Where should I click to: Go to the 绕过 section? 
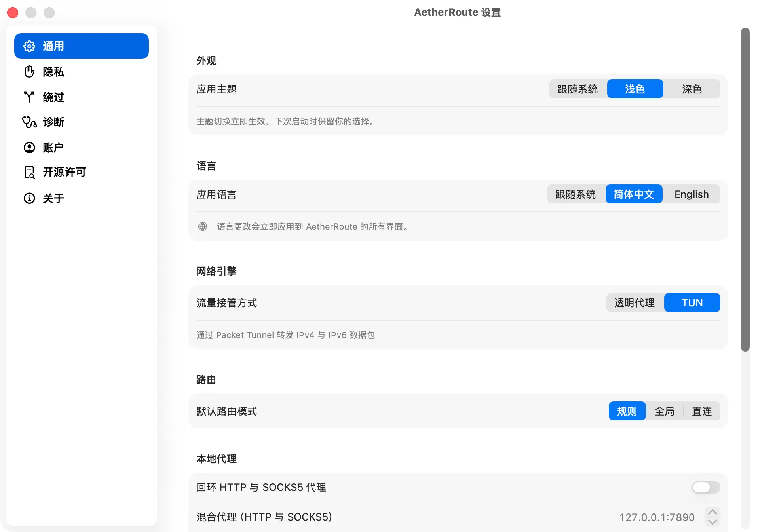[x=82, y=97]
